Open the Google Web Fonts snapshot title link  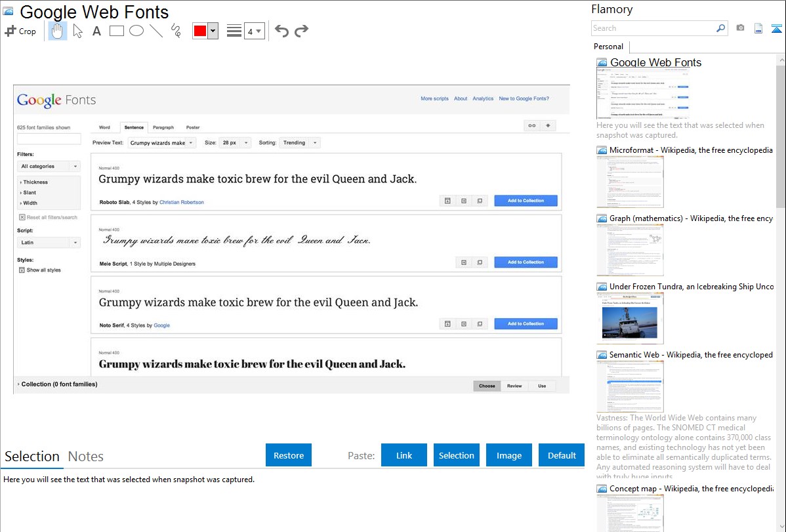coord(655,63)
